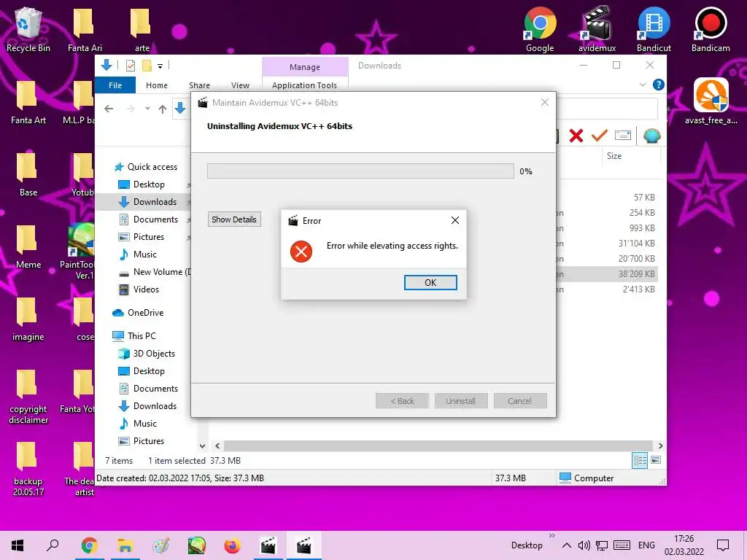Open Chrome from the taskbar
This screenshot has height=560, width=747.
point(89,545)
